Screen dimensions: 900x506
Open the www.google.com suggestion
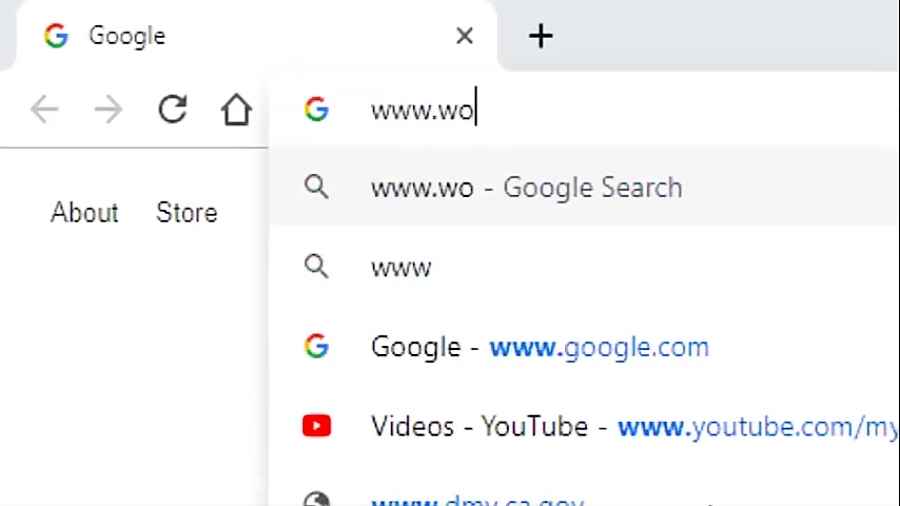pyautogui.click(x=584, y=347)
